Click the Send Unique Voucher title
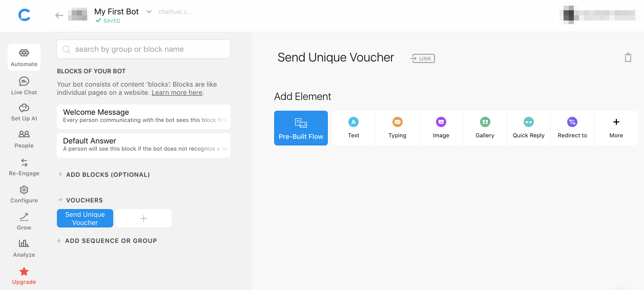 (x=336, y=58)
